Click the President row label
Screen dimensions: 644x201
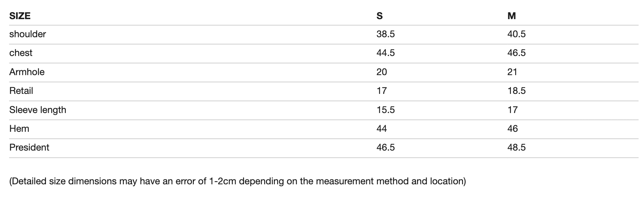point(29,147)
